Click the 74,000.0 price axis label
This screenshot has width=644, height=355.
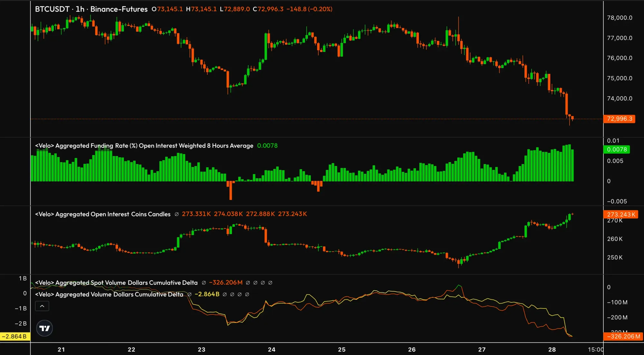(x=620, y=99)
